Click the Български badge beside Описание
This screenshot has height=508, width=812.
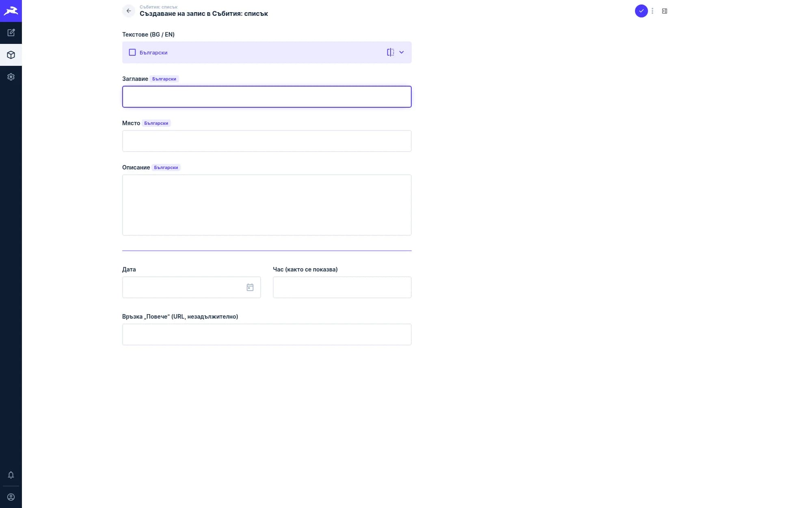tap(166, 167)
